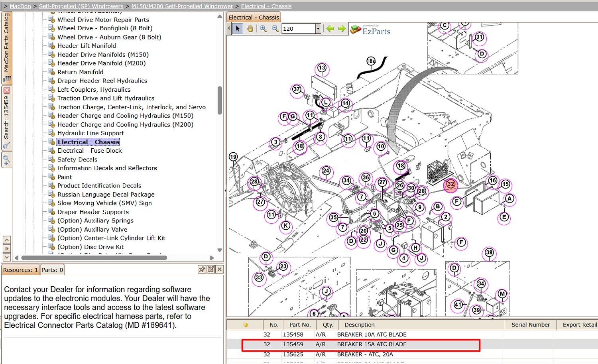Open Information Decals and Reflectors
Image resolution: width=598 pixels, height=364 pixels.
[x=107, y=168]
